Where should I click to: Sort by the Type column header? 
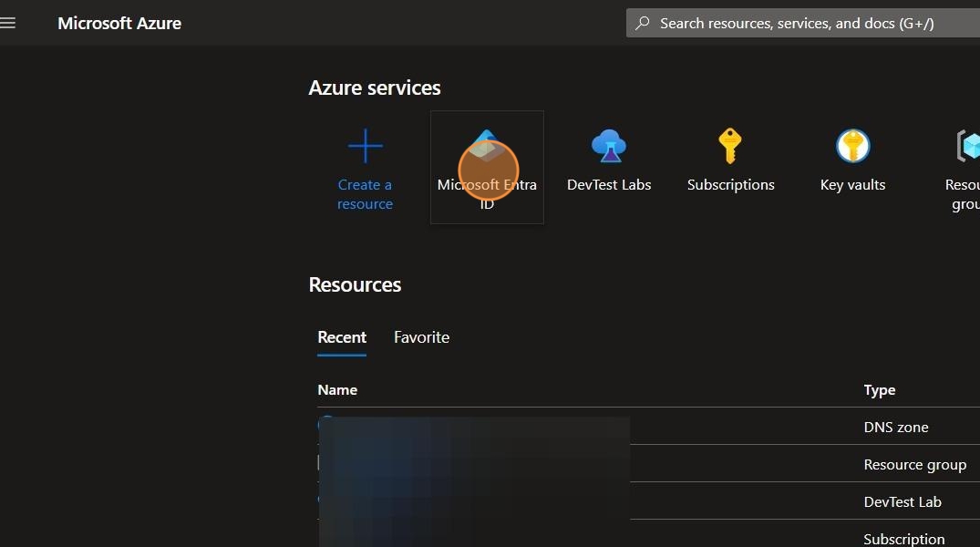(x=880, y=390)
